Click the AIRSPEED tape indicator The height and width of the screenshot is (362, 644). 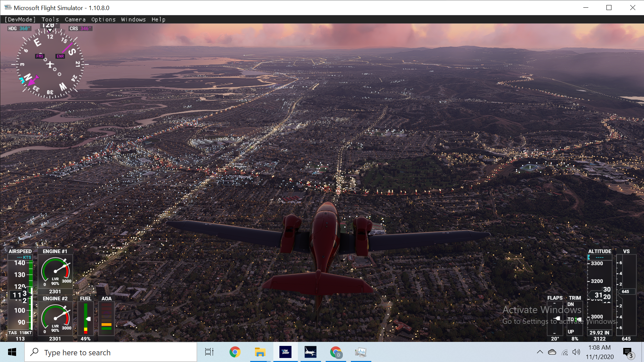tap(20, 294)
